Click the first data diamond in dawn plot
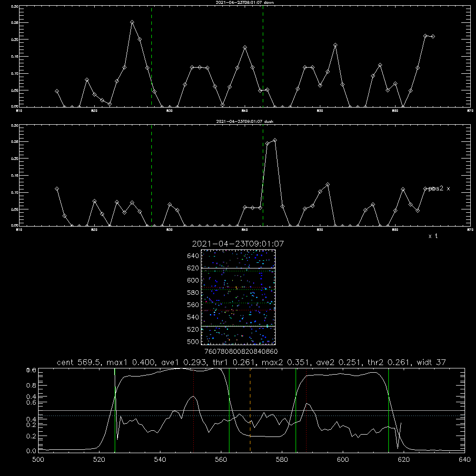The image size is (476, 476). pos(57,91)
